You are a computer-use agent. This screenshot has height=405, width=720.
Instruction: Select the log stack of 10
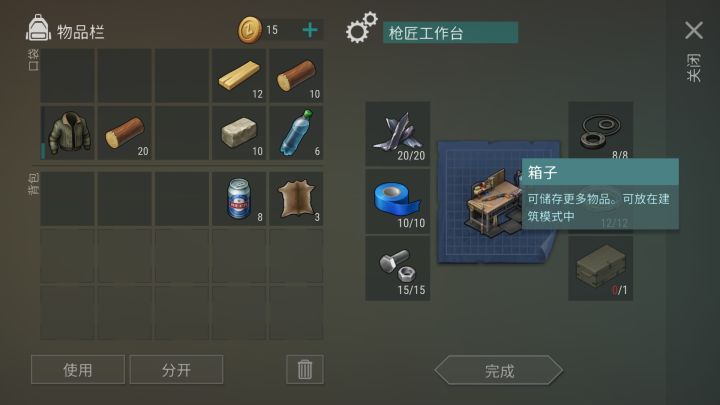(x=296, y=76)
